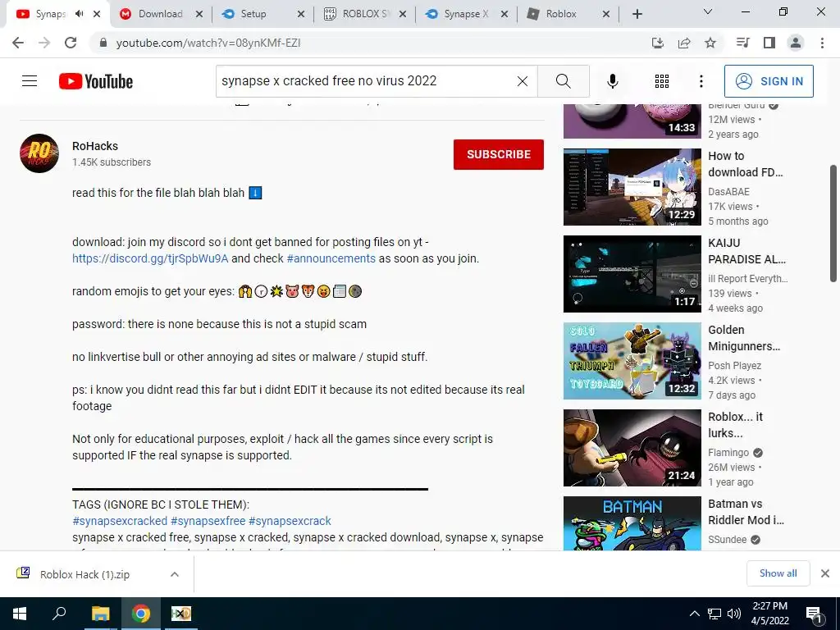Click the page vertical scrollbar

pyautogui.click(x=833, y=223)
